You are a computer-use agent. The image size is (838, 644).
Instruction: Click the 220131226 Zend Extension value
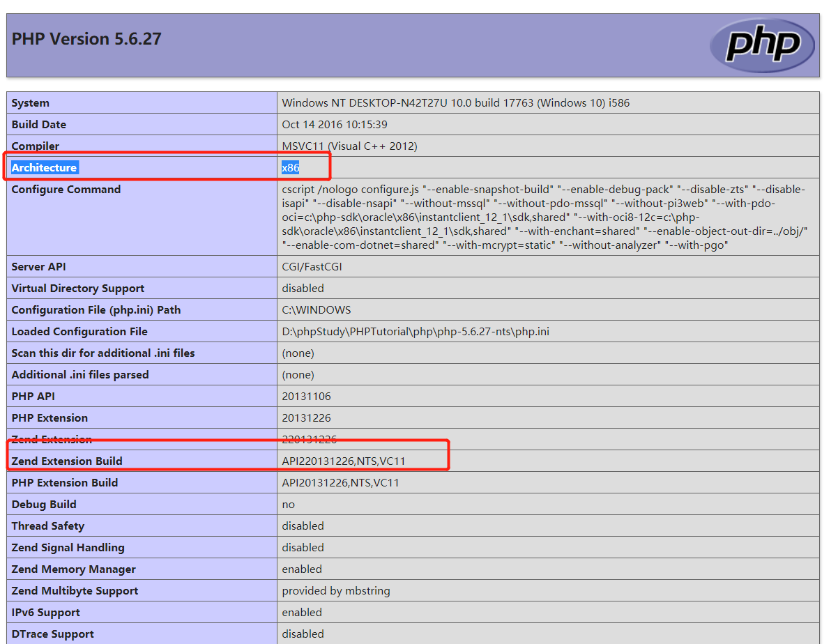[x=310, y=440]
